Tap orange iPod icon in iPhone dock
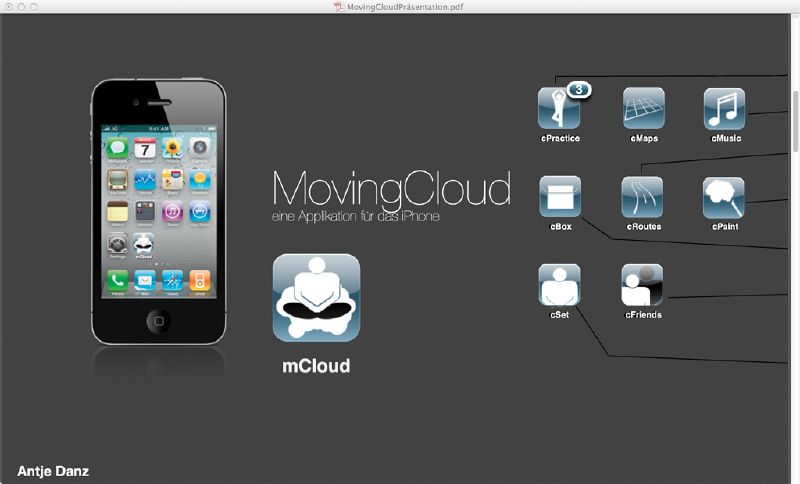 [199, 281]
